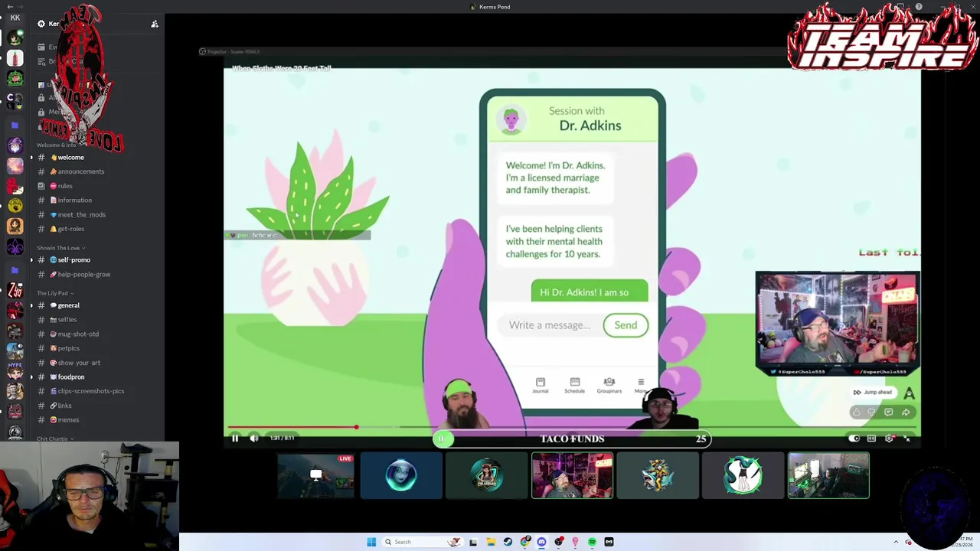Like the video with thumbs up
This screenshot has height=551, width=980.
click(856, 412)
